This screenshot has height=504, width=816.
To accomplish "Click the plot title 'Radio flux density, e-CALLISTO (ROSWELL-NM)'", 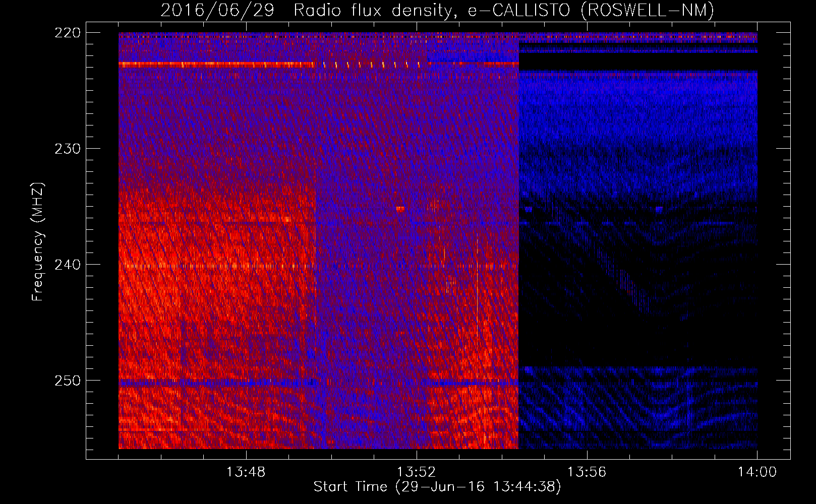I will click(504, 10).
